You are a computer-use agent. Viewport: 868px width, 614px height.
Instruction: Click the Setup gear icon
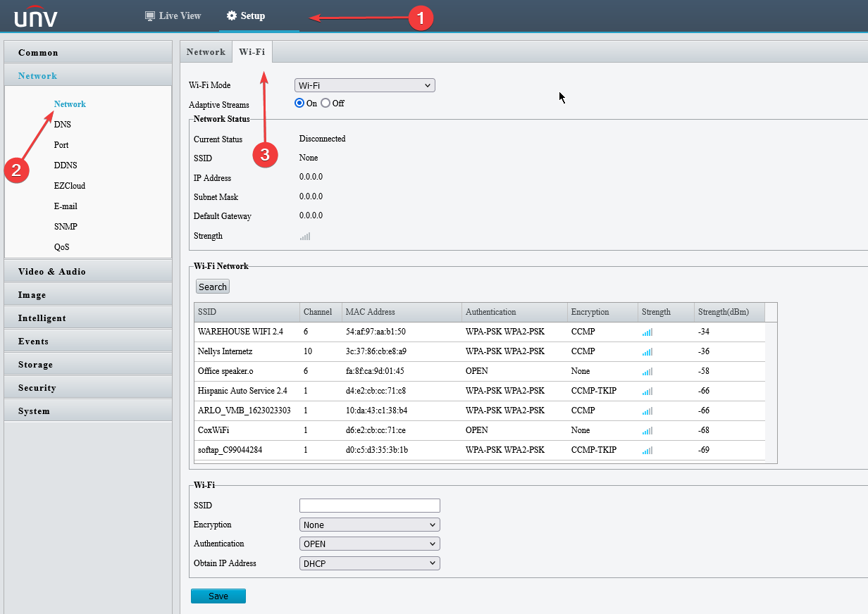(232, 15)
